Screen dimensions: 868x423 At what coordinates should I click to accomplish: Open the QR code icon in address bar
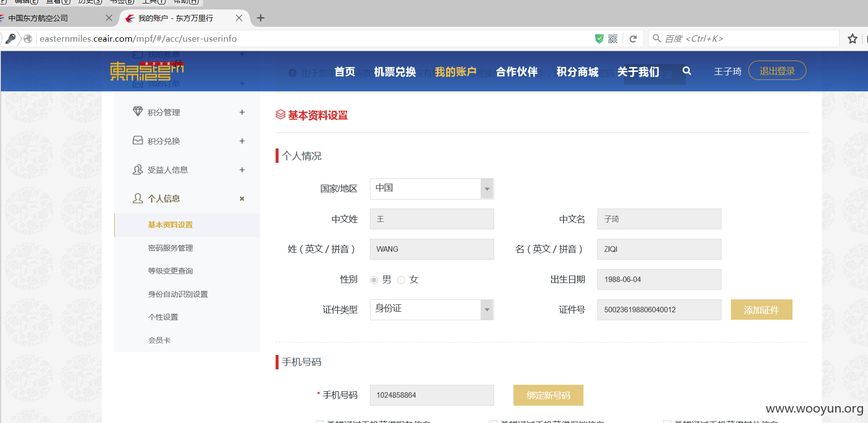[x=613, y=39]
